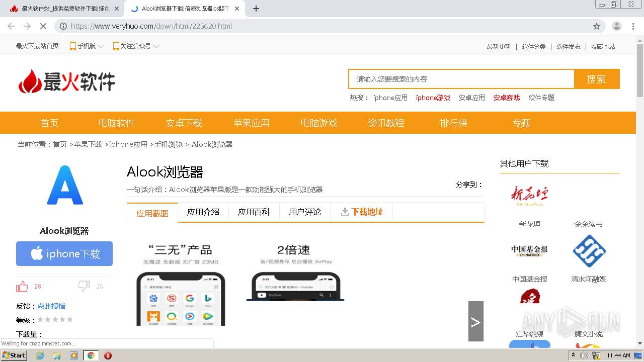Screen dimensions: 644x362
Task: Click the browser forward arrow
Action: [27, 26]
